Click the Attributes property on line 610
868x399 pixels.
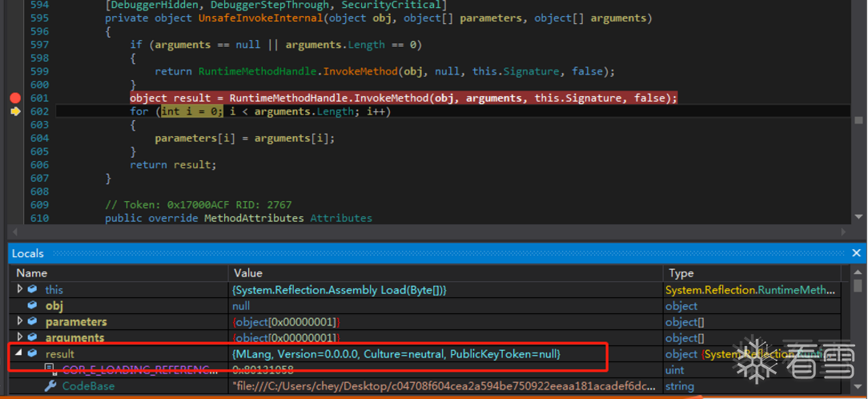(x=341, y=218)
